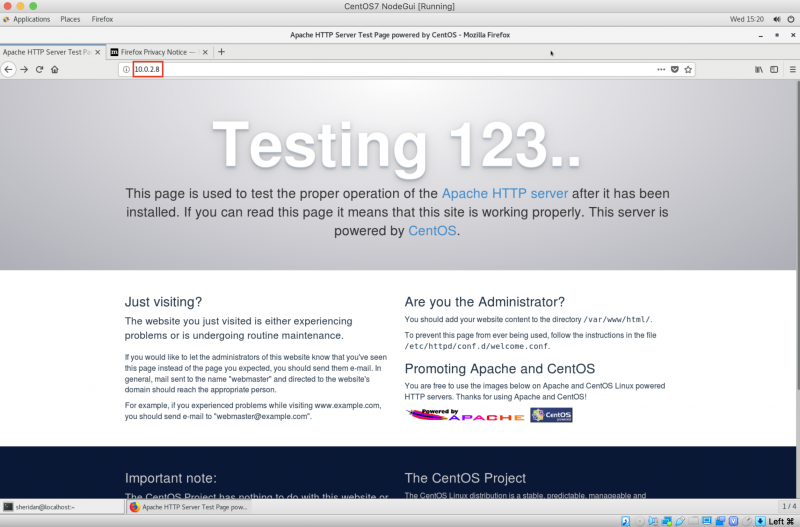
Task: Open the Applications menu
Action: coord(27,19)
